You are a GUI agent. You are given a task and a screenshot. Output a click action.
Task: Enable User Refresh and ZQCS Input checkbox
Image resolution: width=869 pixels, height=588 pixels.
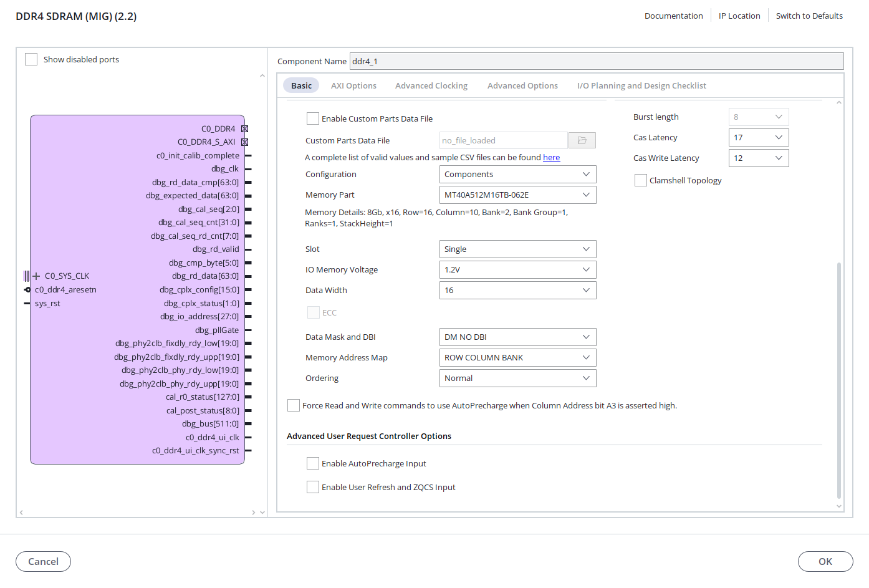coord(313,487)
